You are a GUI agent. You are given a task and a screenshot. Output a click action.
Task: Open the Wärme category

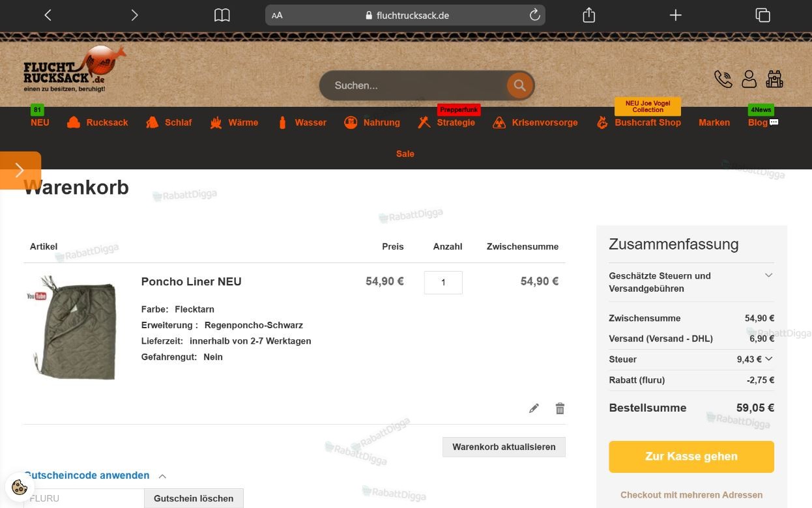pos(234,122)
